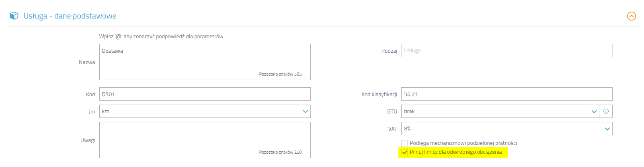Collapse the Usługa section with the orange chevron

coord(632,16)
